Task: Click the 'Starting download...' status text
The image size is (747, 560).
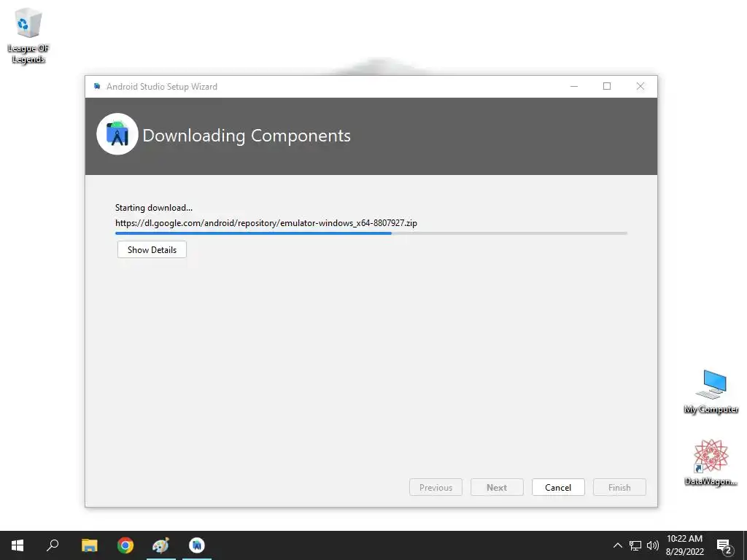Action: 154,208
